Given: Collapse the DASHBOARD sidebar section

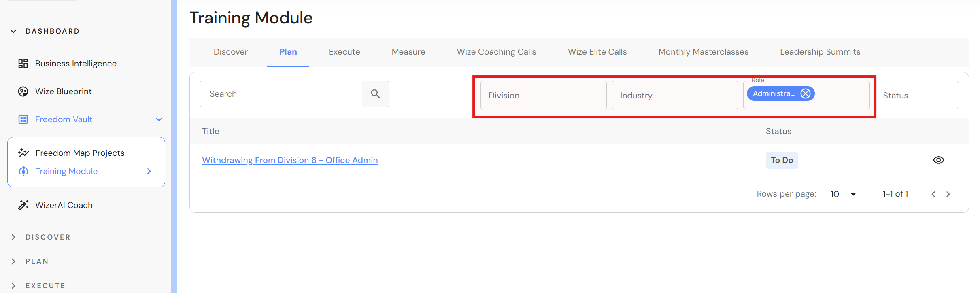Looking at the screenshot, I should pos(13,31).
